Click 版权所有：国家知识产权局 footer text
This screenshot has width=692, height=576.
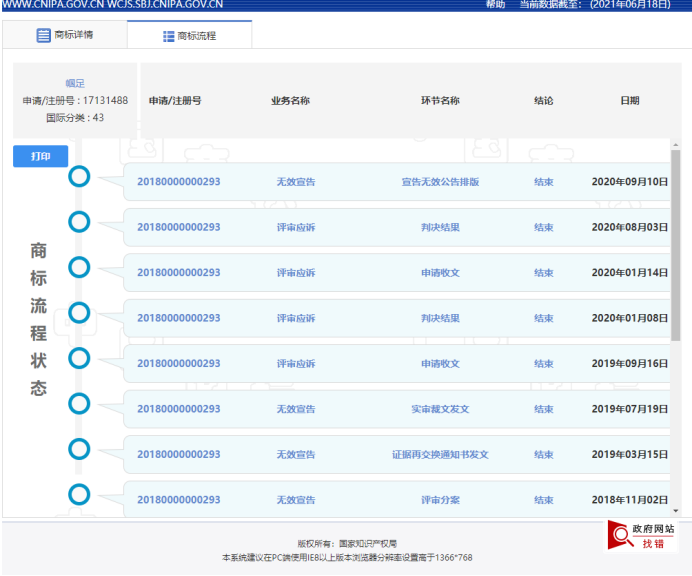click(347, 544)
